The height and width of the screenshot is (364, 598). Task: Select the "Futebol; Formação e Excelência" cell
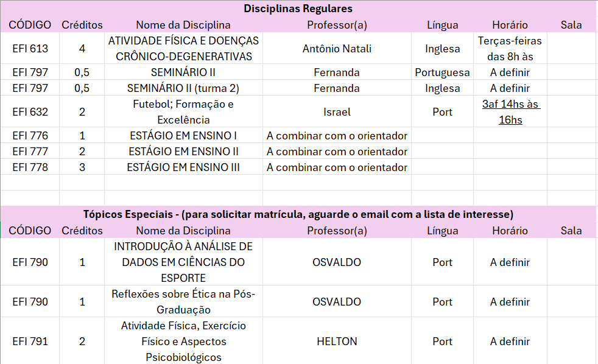183,112
